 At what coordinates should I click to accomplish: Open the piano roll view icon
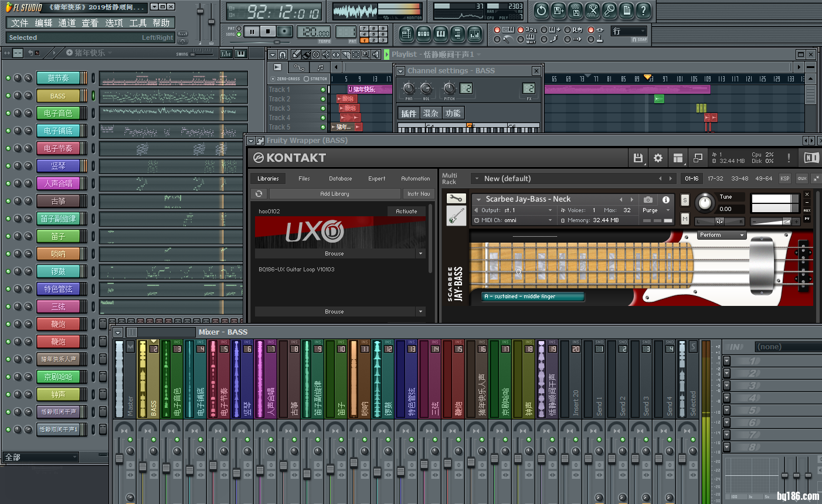tap(440, 34)
